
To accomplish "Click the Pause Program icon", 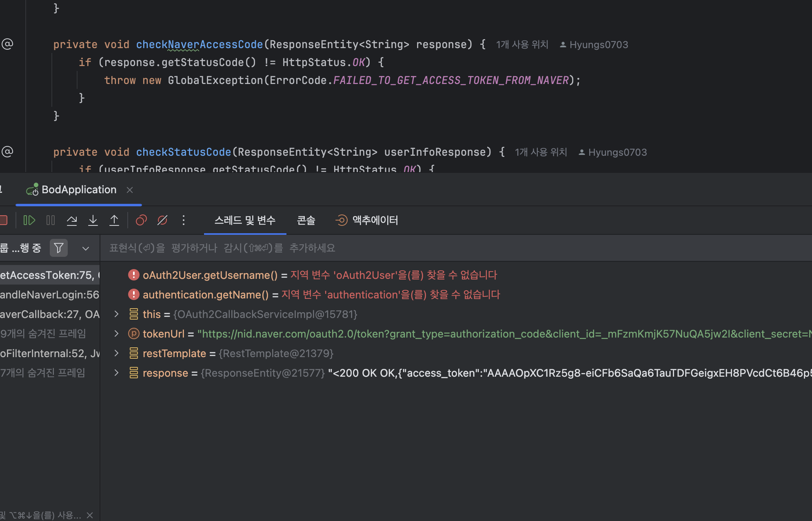I will [51, 221].
